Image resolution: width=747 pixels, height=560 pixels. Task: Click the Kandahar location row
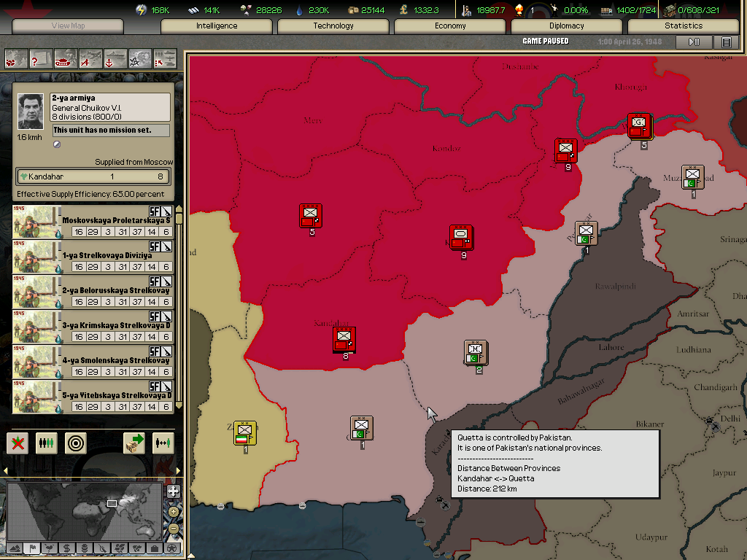93,176
